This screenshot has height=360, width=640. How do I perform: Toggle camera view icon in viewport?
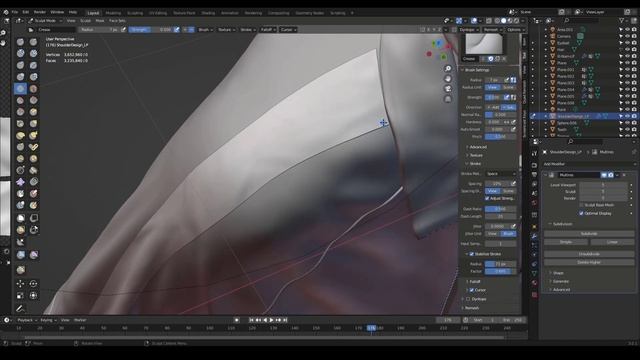tap(448, 89)
